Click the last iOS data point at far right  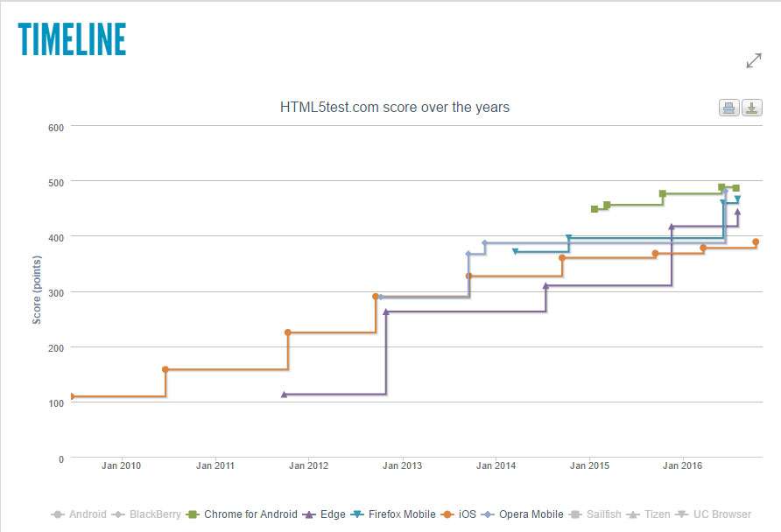pyautogui.click(x=756, y=242)
